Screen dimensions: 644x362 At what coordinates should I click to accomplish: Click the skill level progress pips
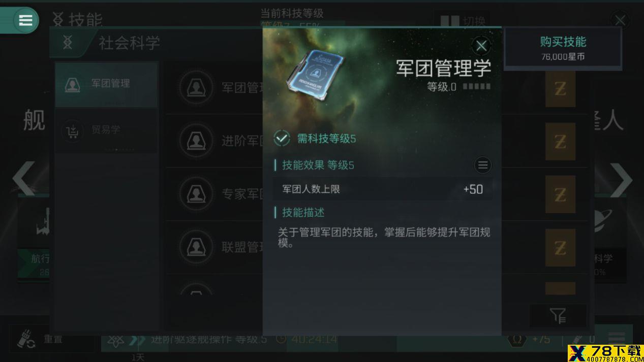point(477,87)
